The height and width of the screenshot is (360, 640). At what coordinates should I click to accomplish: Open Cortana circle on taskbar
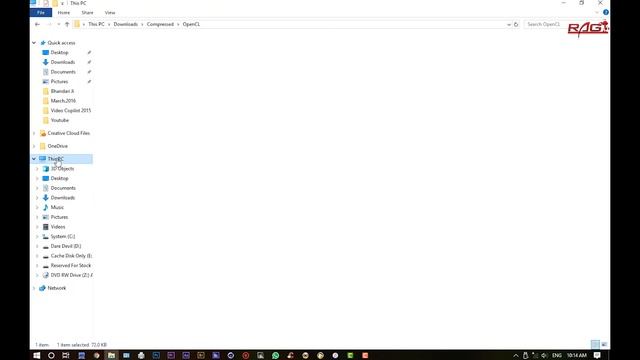point(51,356)
